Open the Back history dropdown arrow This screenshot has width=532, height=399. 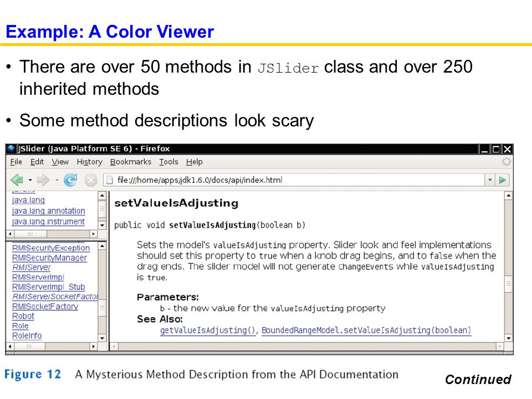(x=30, y=180)
